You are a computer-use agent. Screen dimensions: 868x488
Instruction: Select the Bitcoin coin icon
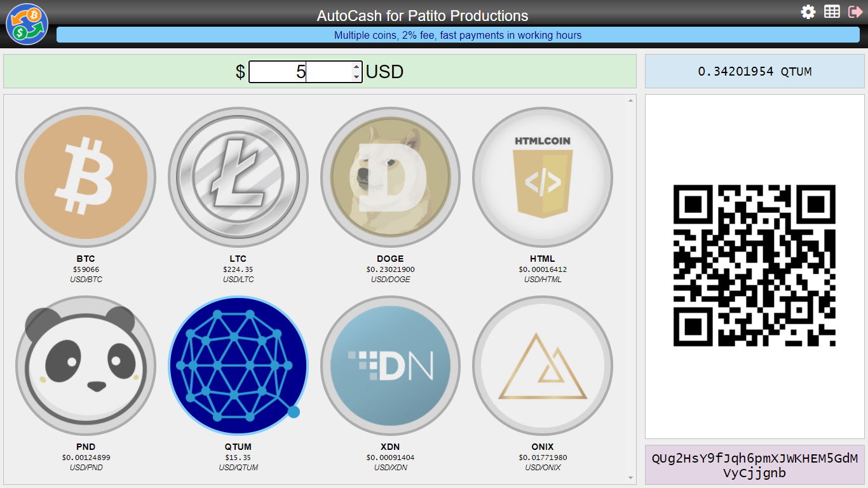[x=86, y=177]
